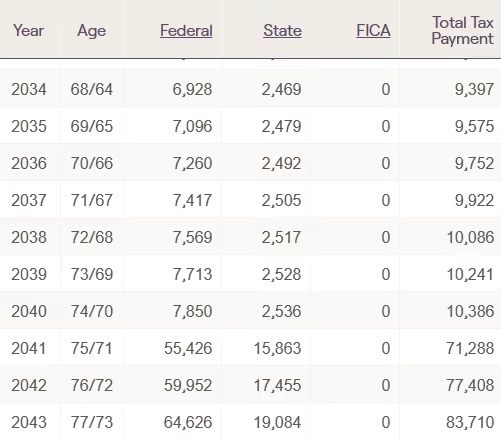Click state amount 2,492 for 2036
501x439 pixels.
(x=281, y=163)
